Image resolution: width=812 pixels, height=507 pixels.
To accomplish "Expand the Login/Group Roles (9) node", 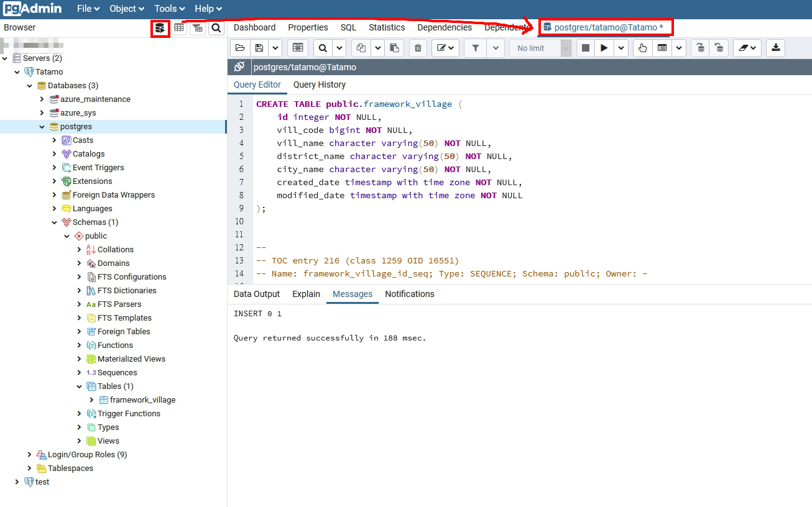I will pyautogui.click(x=29, y=455).
